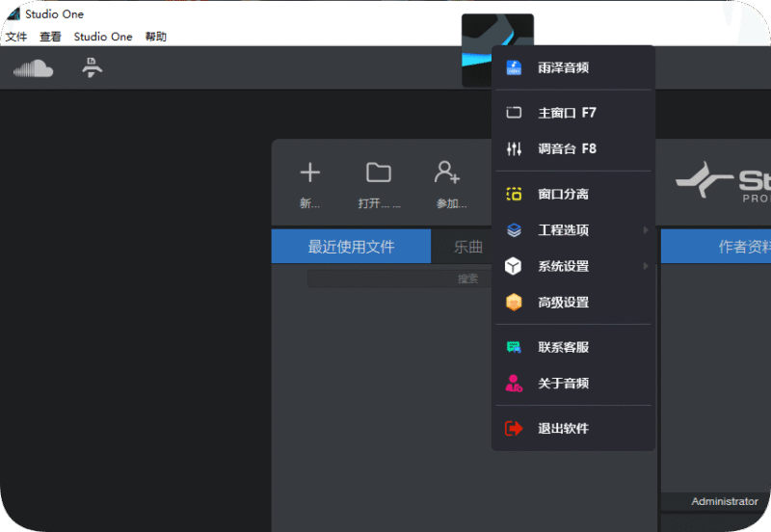Image resolution: width=771 pixels, height=532 pixels.
Task: Click the folder icon to open a file
Action: pos(379,173)
